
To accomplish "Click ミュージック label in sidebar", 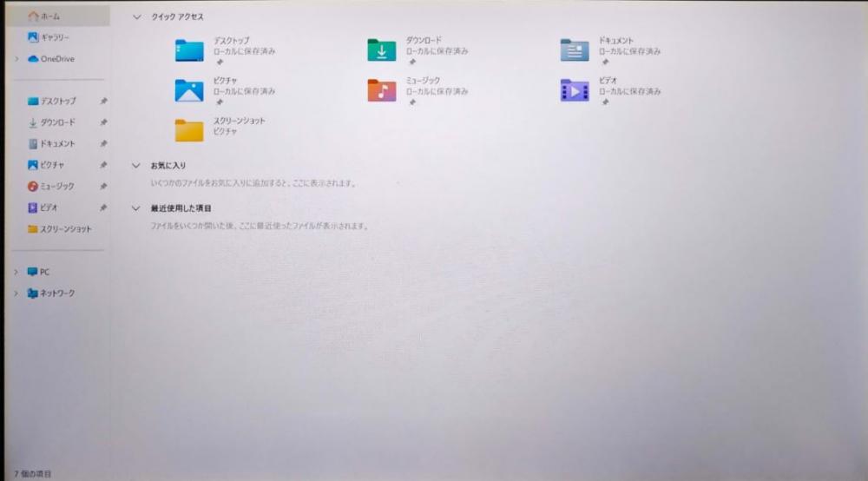I will click(57, 187).
